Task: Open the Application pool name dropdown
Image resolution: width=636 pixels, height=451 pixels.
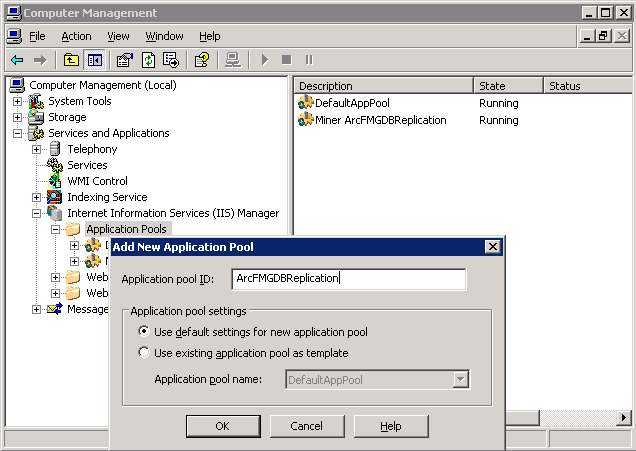Action: [460, 380]
